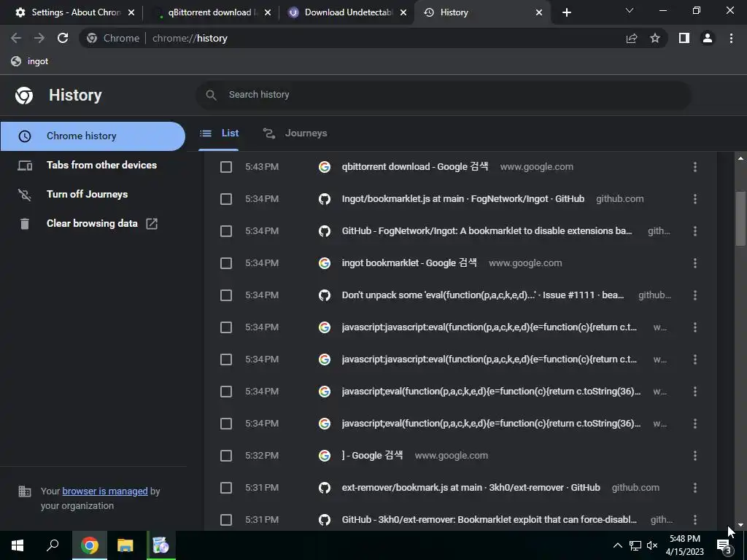
Task: Close the qBittorrent download tab
Action: point(268,12)
